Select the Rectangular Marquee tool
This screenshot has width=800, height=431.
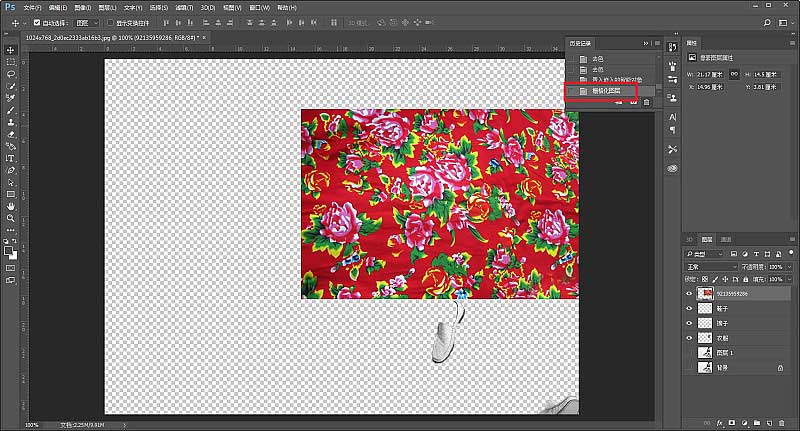click(11, 62)
